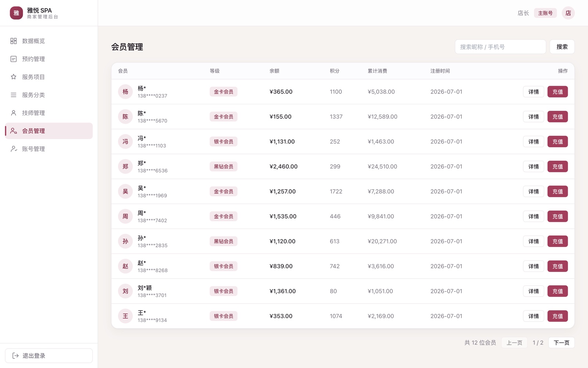Click the 技师管理 person icon
The height and width of the screenshot is (368, 588).
pos(14,113)
